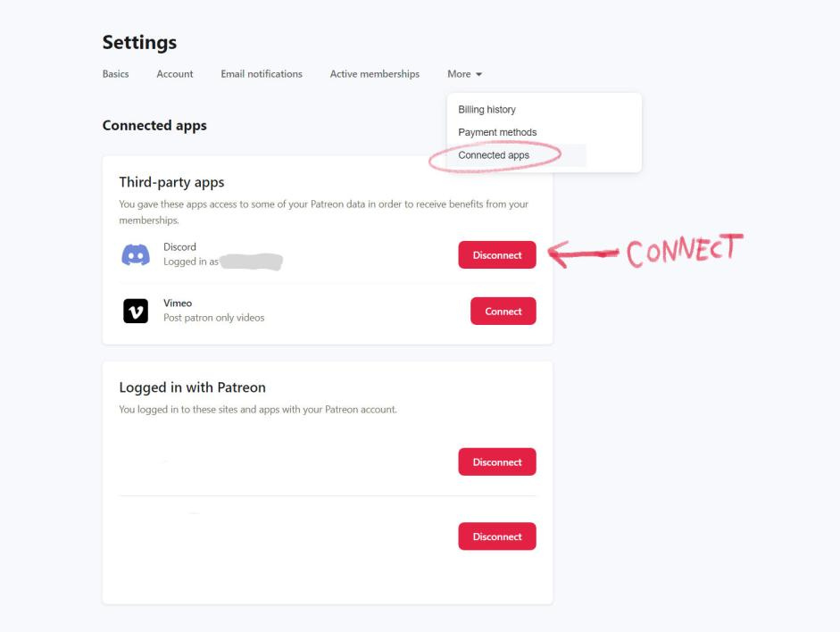Select Connected apps menu item
This screenshot has width=840, height=632.
494,155
